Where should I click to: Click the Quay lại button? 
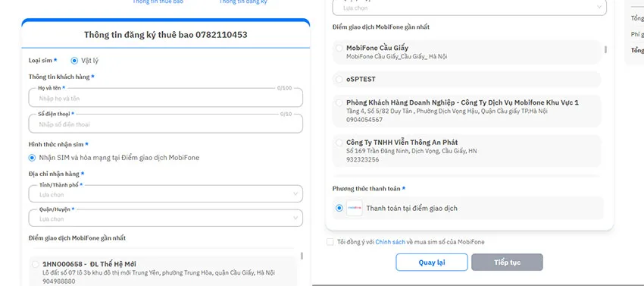432,262
